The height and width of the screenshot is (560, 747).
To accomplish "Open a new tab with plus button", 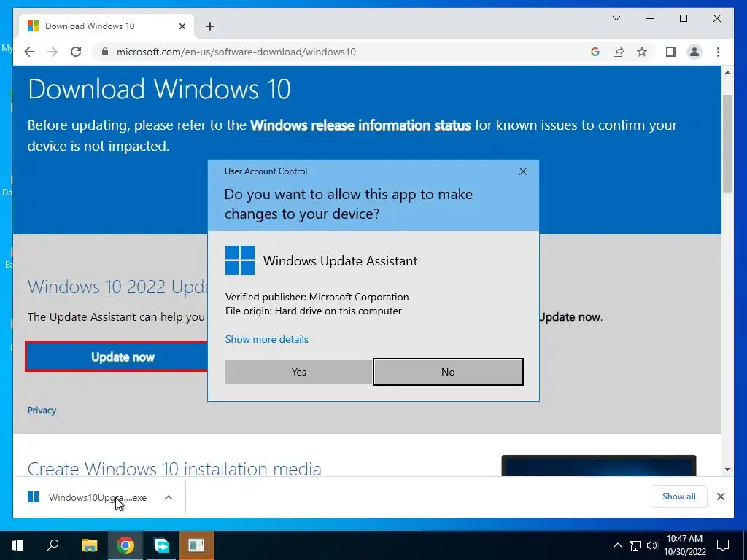I will [210, 26].
